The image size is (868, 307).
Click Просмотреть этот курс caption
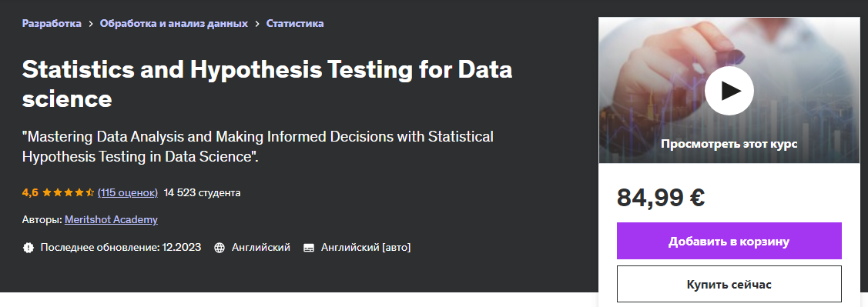tap(729, 144)
